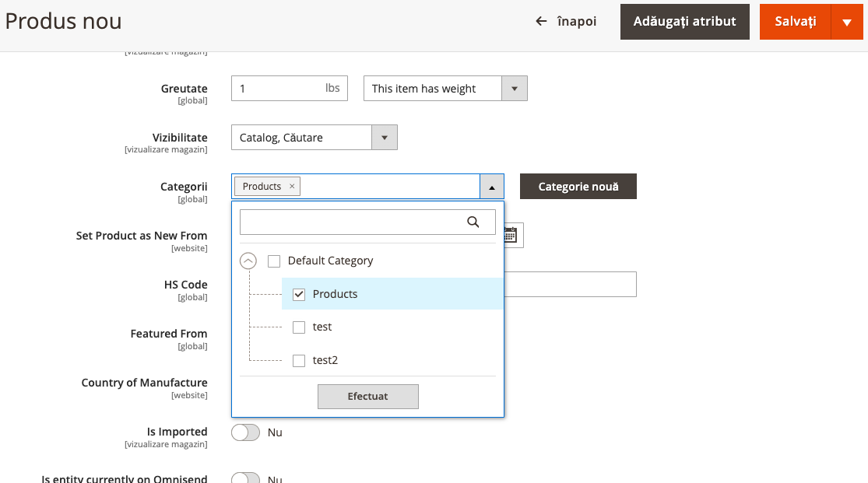Click the Adăugați atribut button
The image size is (868, 483).
pyautogui.click(x=685, y=22)
